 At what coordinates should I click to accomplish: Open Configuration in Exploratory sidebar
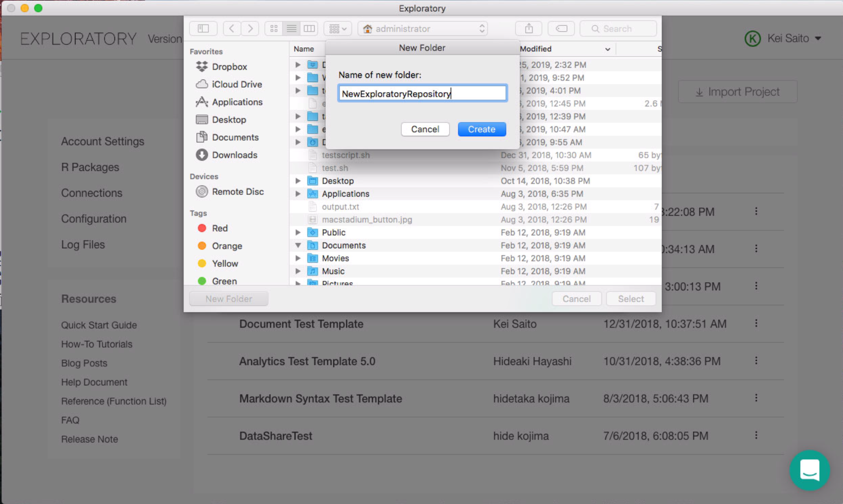pos(94,219)
